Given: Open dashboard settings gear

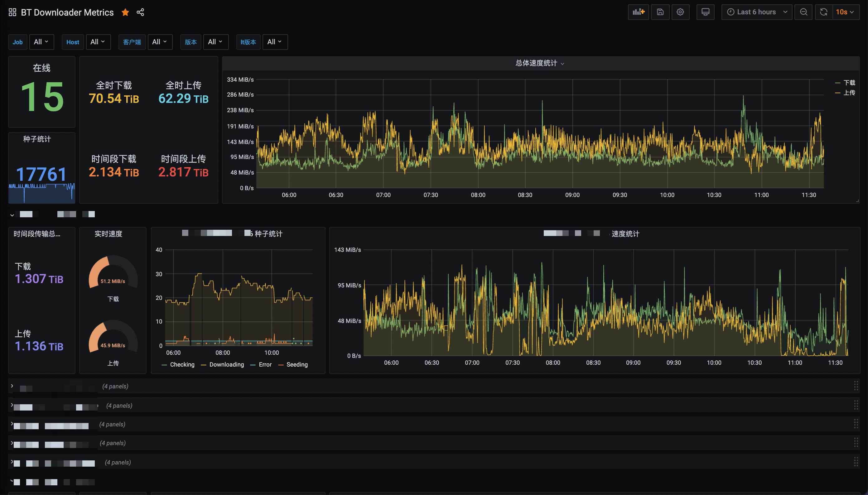Looking at the screenshot, I should (680, 12).
